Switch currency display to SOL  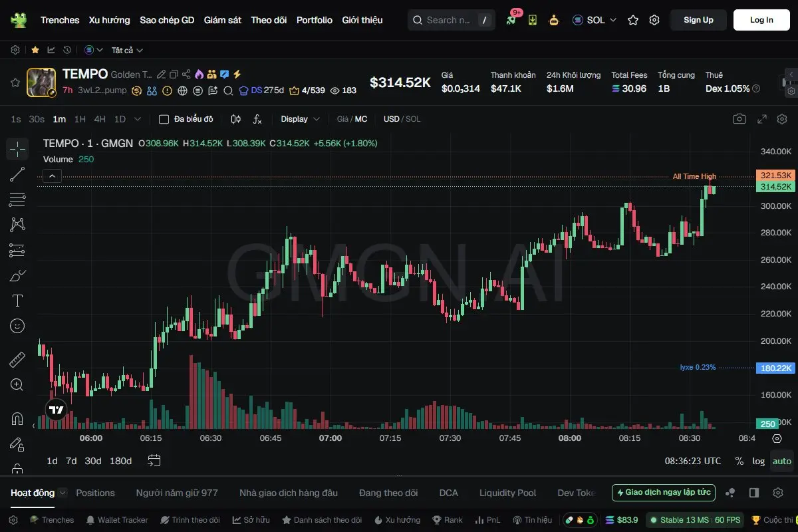pos(413,119)
